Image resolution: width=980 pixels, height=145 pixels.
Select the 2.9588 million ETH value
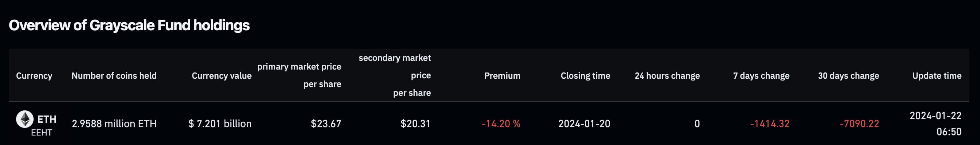(x=114, y=124)
